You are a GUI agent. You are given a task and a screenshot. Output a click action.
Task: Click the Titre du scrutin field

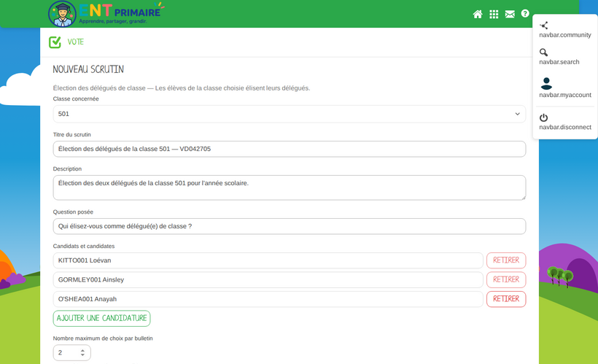pyautogui.click(x=290, y=149)
